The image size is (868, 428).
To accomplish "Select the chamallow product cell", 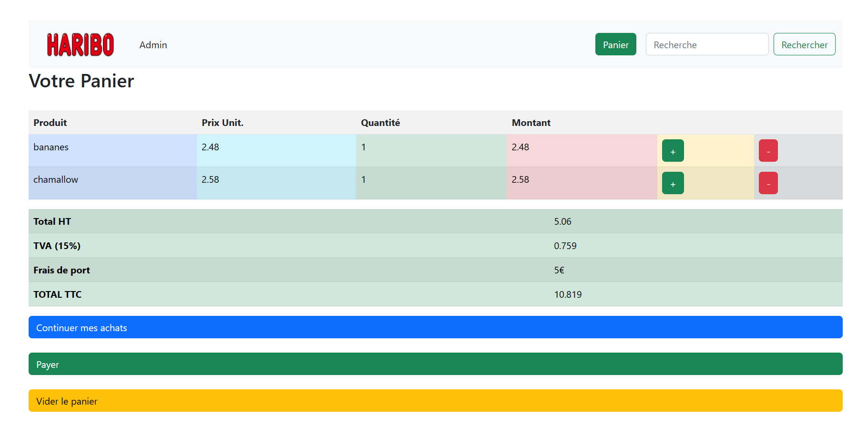I will pos(56,180).
